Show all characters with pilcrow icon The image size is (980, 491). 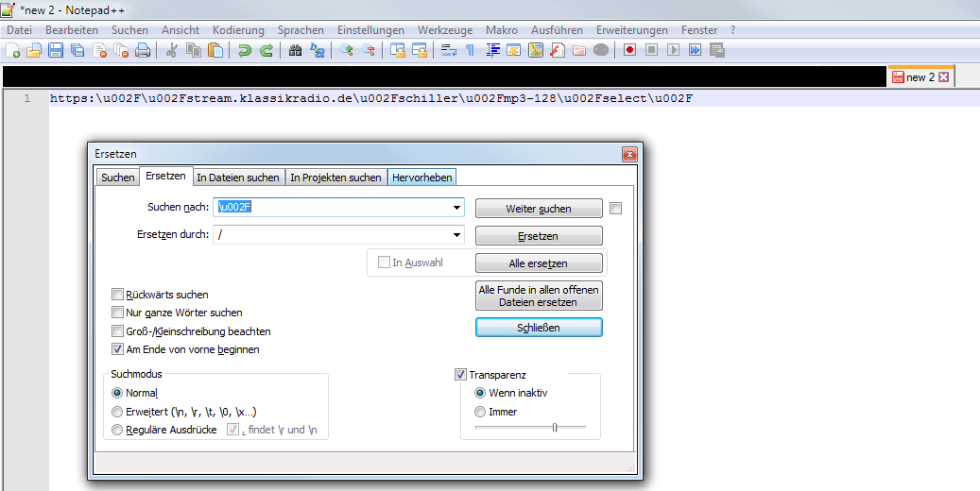click(x=470, y=51)
